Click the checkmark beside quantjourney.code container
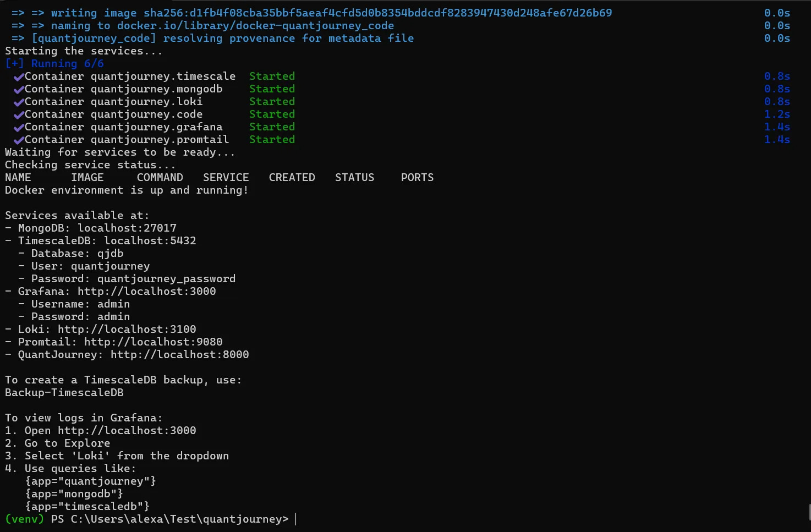The height and width of the screenshot is (532, 811). [x=19, y=114]
